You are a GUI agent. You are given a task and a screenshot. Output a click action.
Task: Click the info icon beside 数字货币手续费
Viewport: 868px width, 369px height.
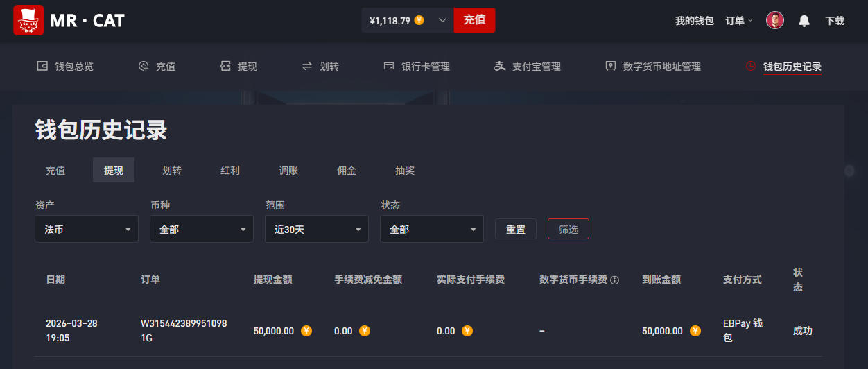coord(614,280)
